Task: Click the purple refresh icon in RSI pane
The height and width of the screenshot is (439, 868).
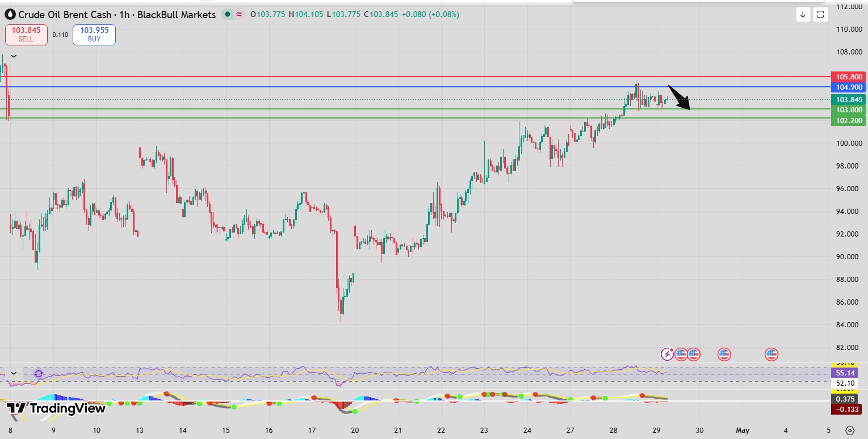Action: 39,374
